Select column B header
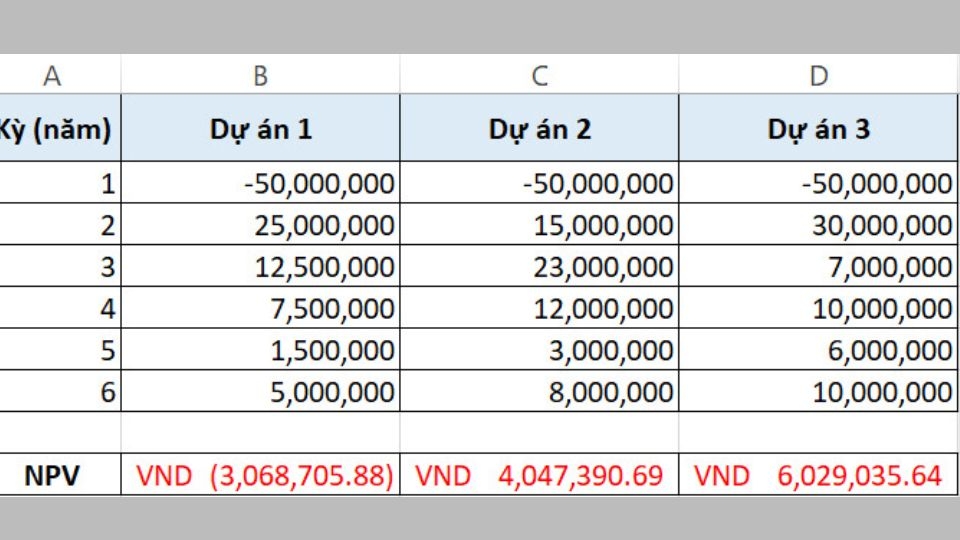The height and width of the screenshot is (540, 960). (x=260, y=75)
